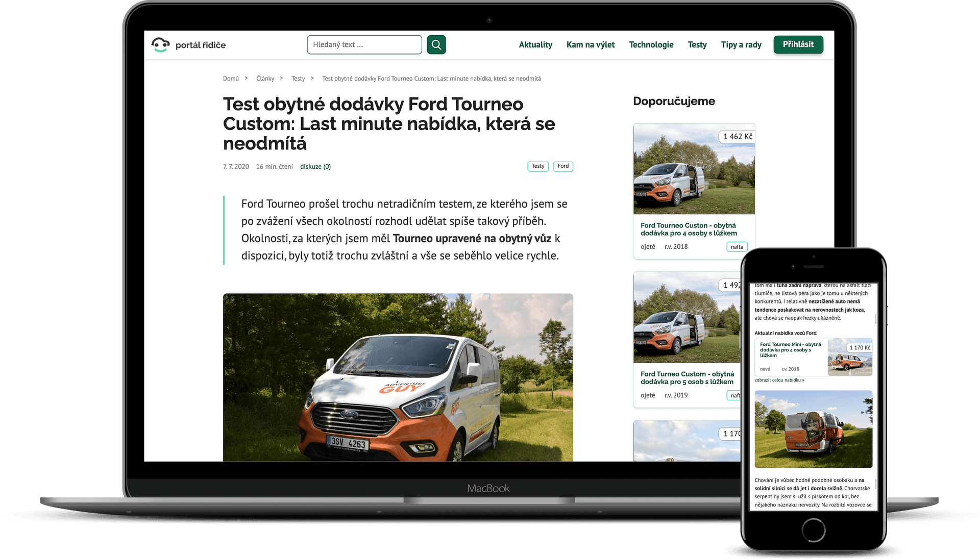Open the Aktuality menu item

(x=535, y=45)
